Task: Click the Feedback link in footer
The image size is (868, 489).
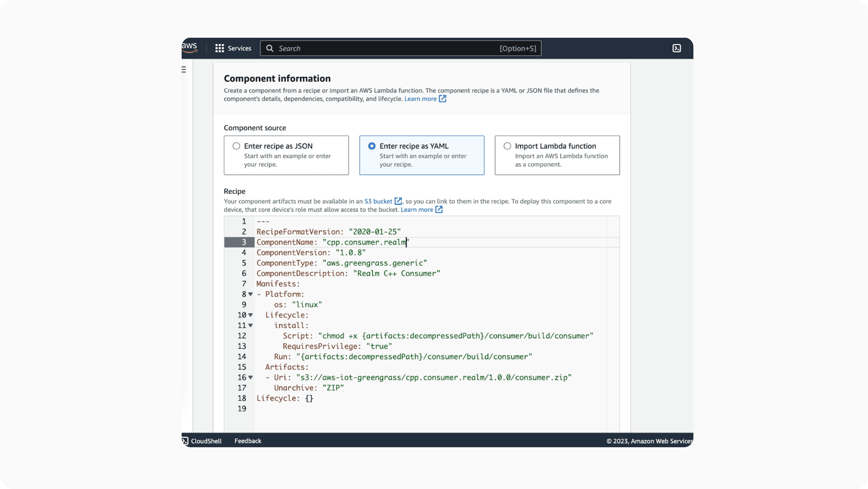Action: (x=248, y=441)
